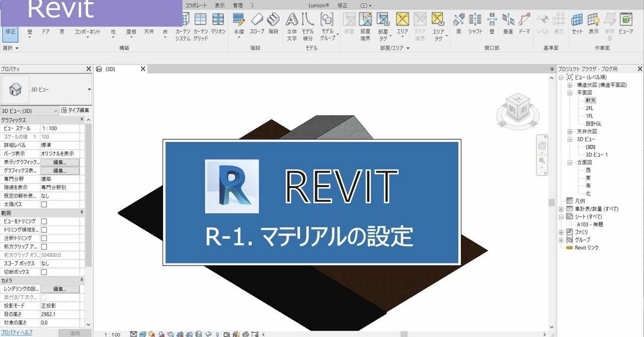Image resolution: width=644 pixels, height=337 pixels.
Task: Click the Properties panel vertical scrollbar
Action: coord(89,196)
